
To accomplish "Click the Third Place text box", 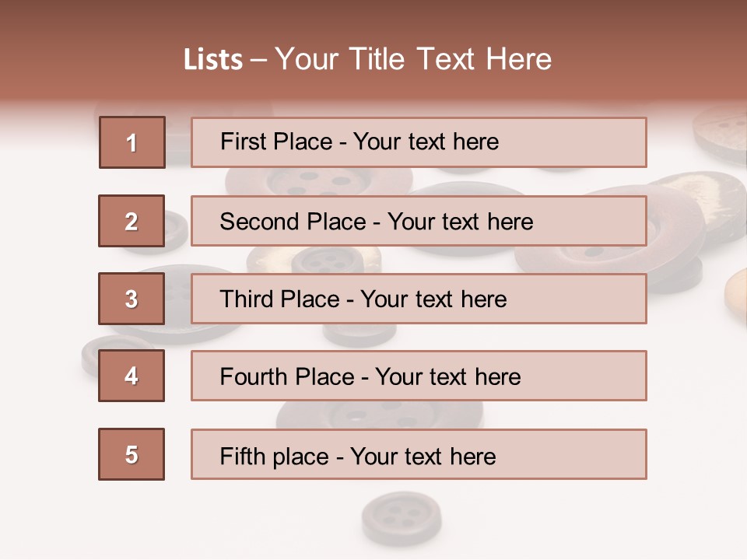I will pyautogui.click(x=419, y=299).
